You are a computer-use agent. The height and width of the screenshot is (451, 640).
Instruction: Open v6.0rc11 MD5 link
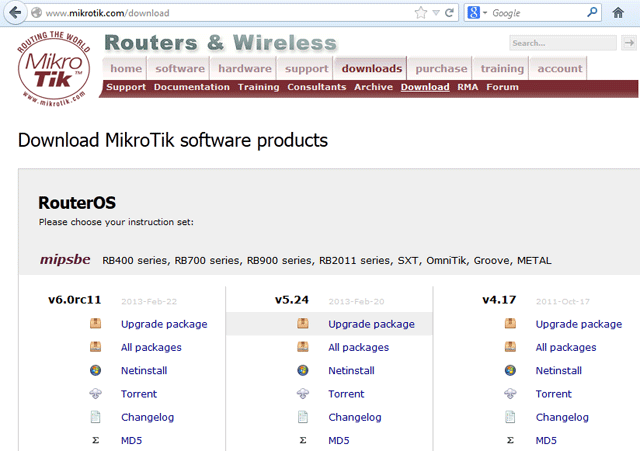[131, 440]
